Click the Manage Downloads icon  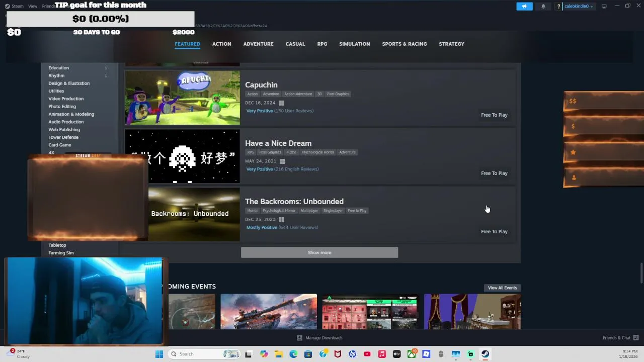pyautogui.click(x=299, y=338)
